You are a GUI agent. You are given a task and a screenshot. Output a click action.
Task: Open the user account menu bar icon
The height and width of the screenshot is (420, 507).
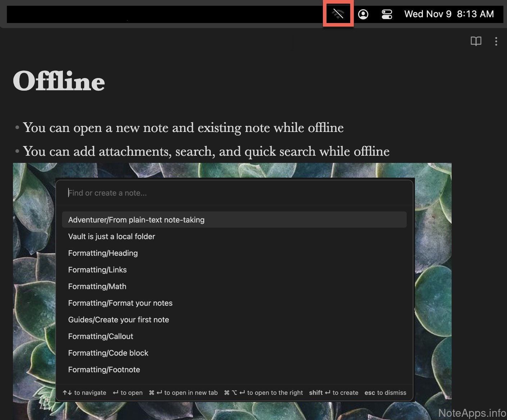click(363, 14)
